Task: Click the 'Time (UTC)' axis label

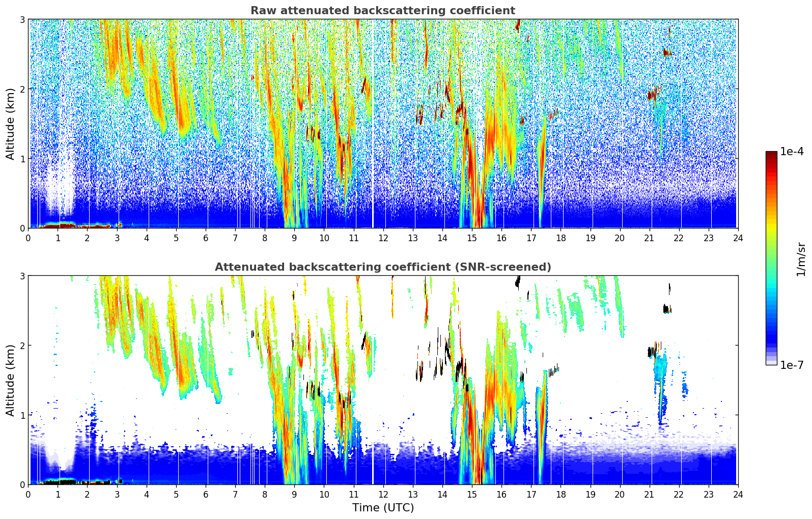Action: coord(383,508)
